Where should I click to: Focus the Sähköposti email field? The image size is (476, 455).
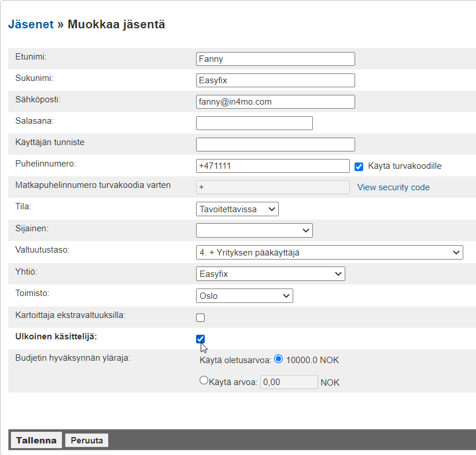(x=275, y=102)
